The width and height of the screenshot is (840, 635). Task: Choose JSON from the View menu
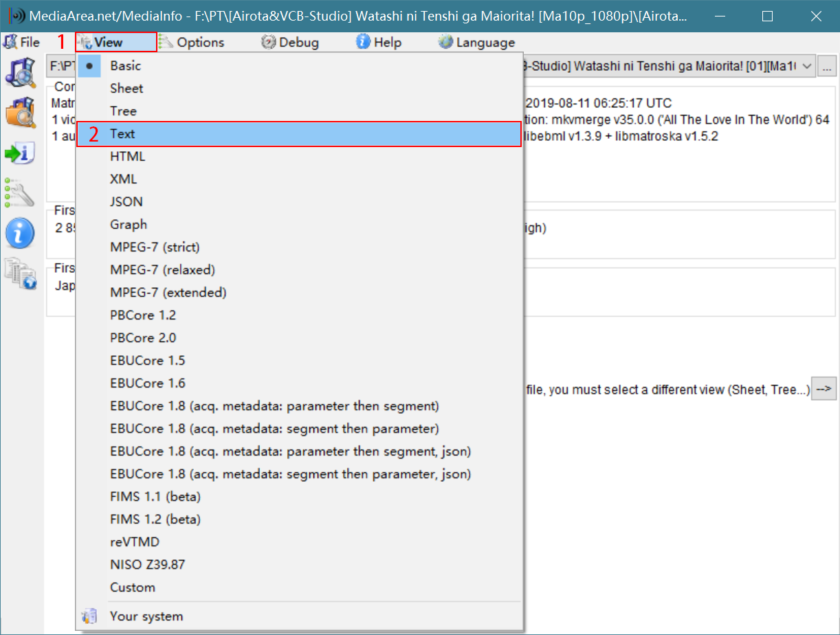pyautogui.click(x=126, y=202)
